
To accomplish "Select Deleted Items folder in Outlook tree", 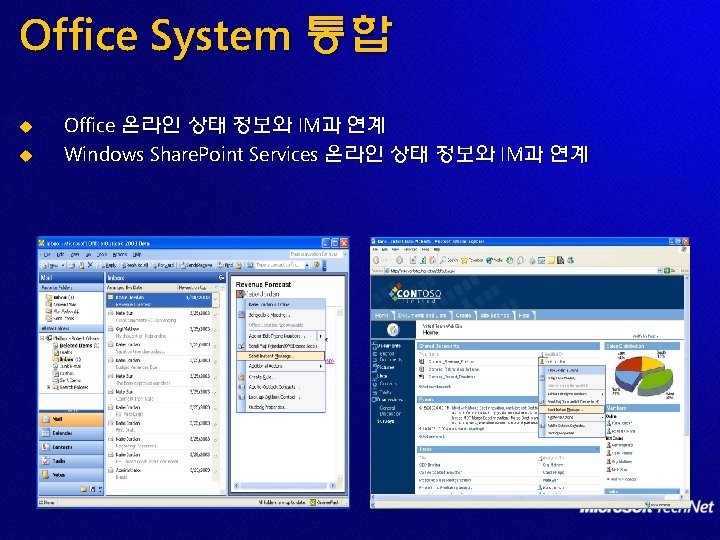I will [75, 345].
